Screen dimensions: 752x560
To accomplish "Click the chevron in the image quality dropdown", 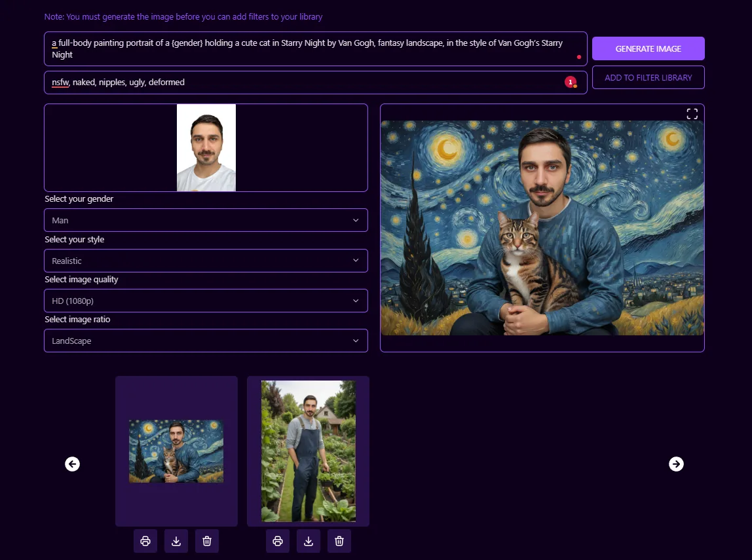I will (356, 301).
